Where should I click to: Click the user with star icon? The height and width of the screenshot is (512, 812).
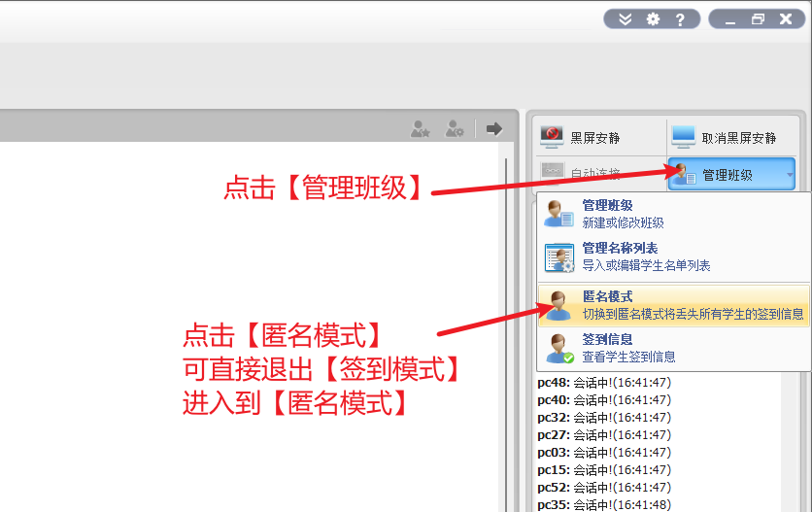point(420,128)
